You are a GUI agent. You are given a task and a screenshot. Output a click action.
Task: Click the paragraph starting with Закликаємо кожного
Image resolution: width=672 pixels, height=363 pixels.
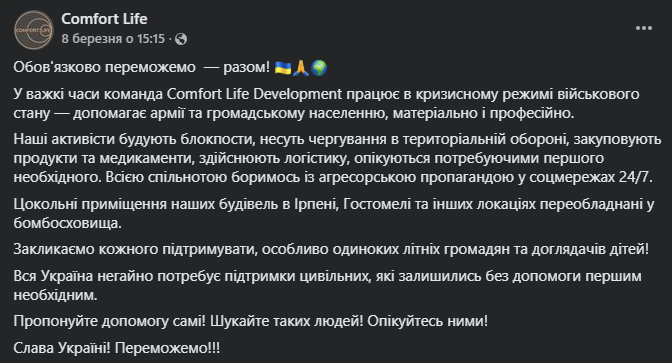tap(331, 249)
